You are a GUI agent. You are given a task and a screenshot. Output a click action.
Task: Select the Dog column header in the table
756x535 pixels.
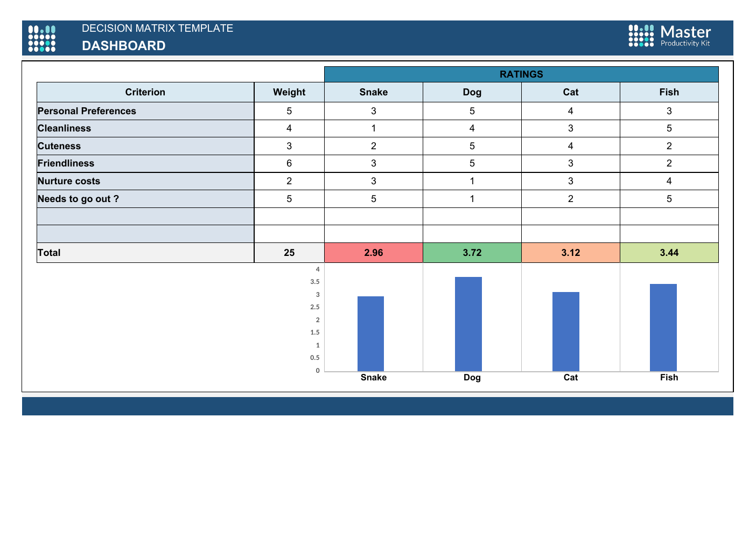coord(472,92)
